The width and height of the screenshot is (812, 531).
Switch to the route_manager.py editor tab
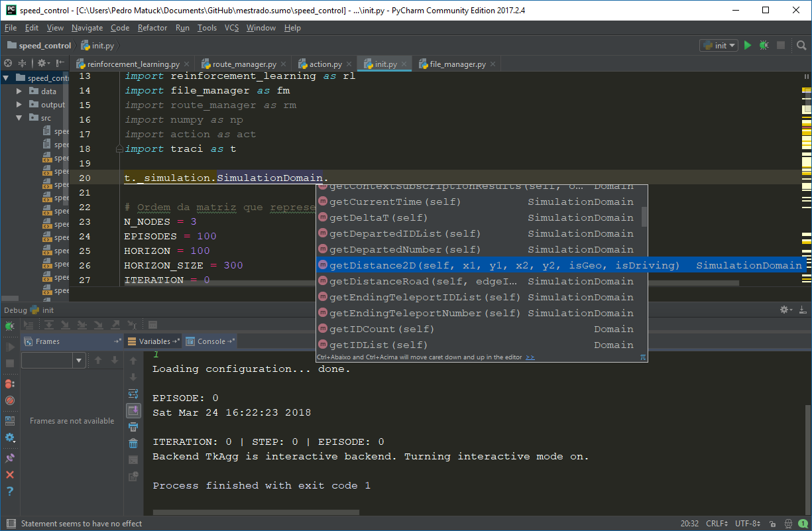[x=243, y=64]
